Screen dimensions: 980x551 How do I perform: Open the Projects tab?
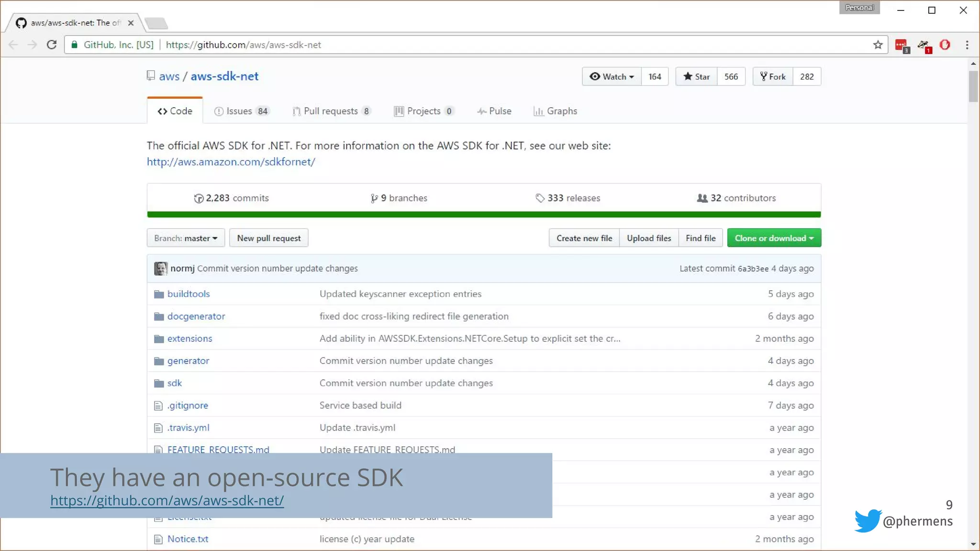423,111
